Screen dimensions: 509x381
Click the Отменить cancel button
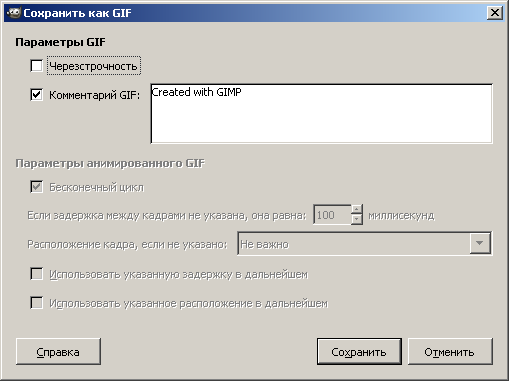pos(450,352)
